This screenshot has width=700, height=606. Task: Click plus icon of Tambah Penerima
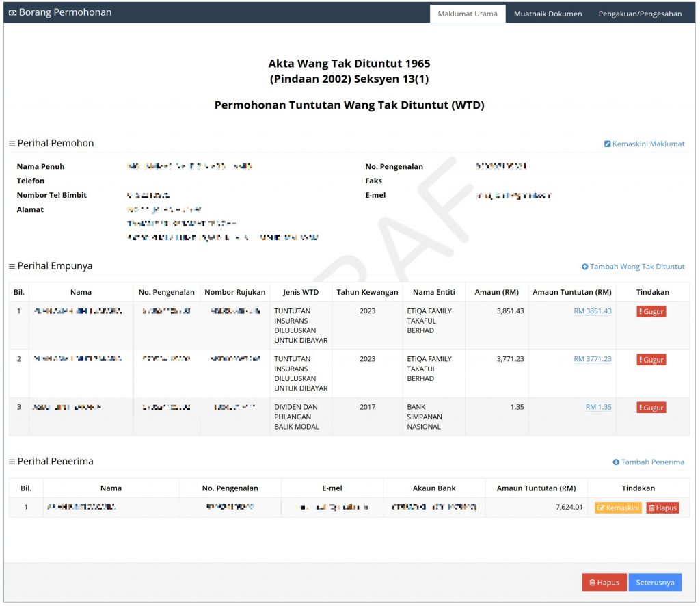pos(616,462)
